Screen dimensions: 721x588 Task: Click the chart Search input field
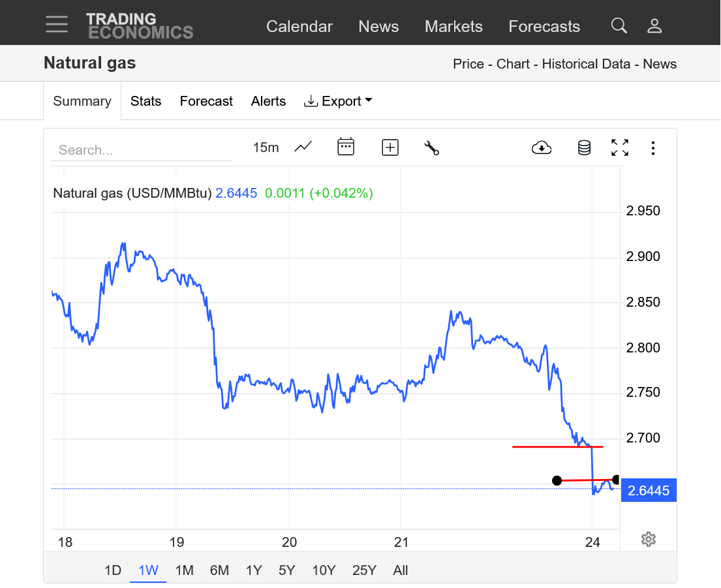[140, 150]
